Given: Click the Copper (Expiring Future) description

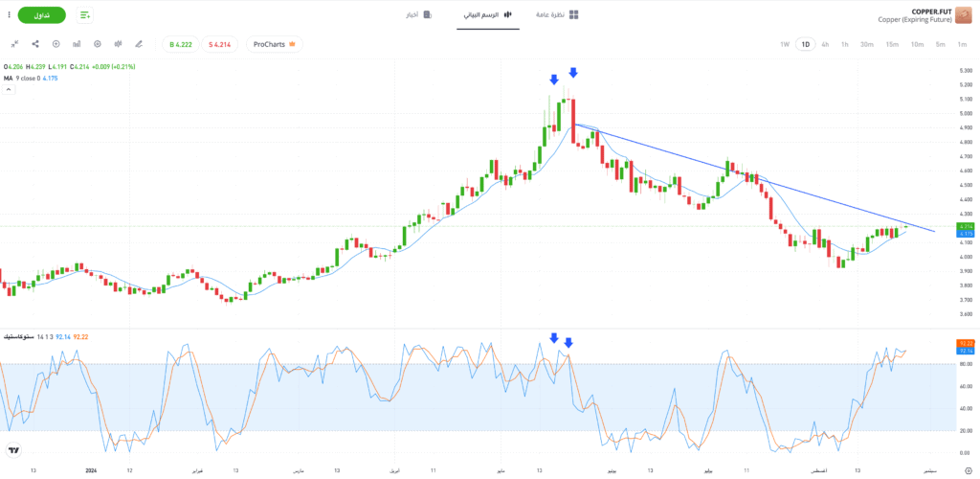Looking at the screenshot, I should point(914,20).
